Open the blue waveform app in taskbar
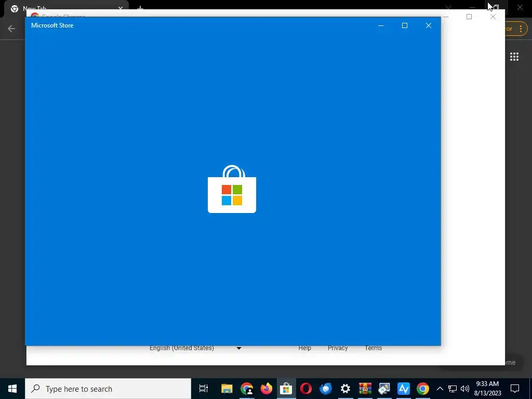532x399 pixels. (403, 389)
